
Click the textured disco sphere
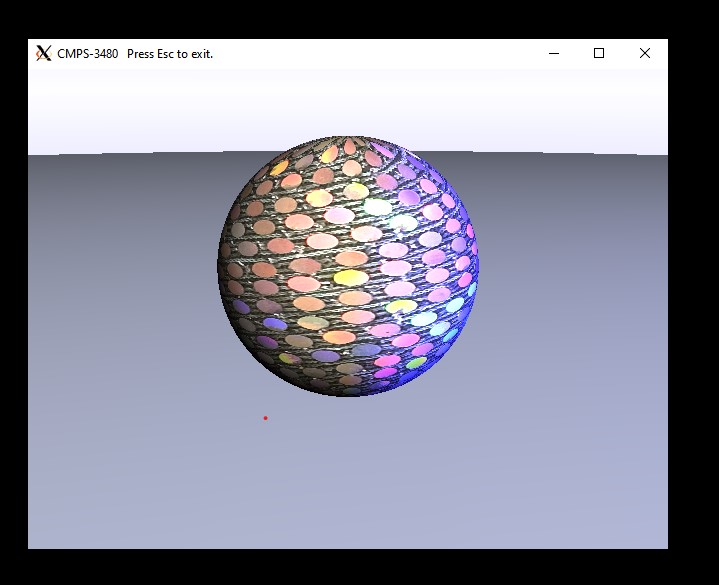click(348, 266)
